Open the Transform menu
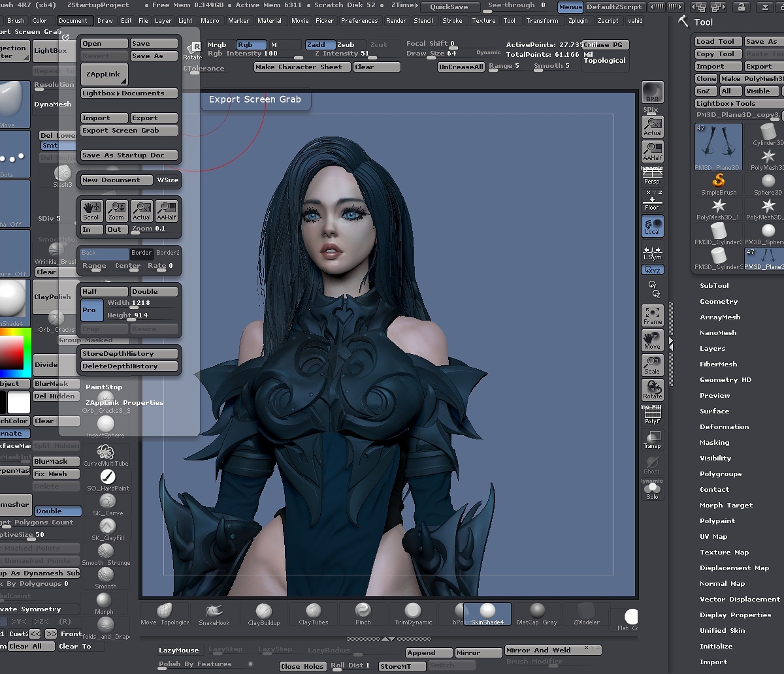This screenshot has width=784, height=674. click(x=542, y=21)
